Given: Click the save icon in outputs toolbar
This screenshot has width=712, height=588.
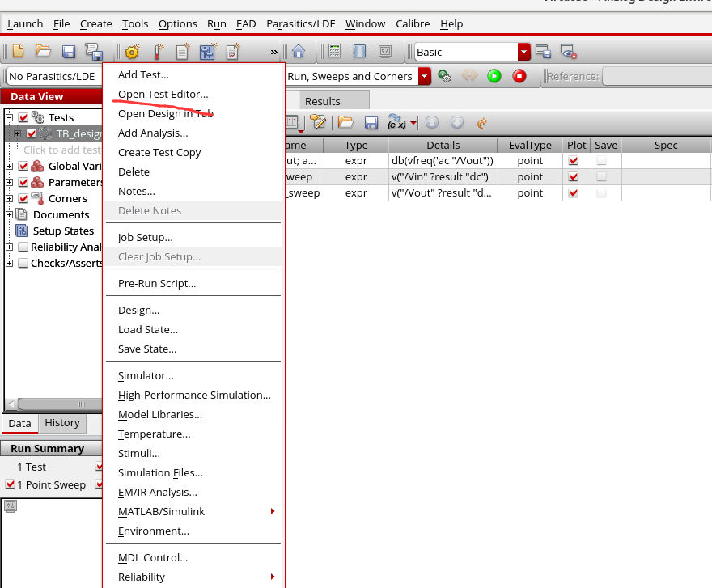Looking at the screenshot, I should pyautogui.click(x=371, y=123).
